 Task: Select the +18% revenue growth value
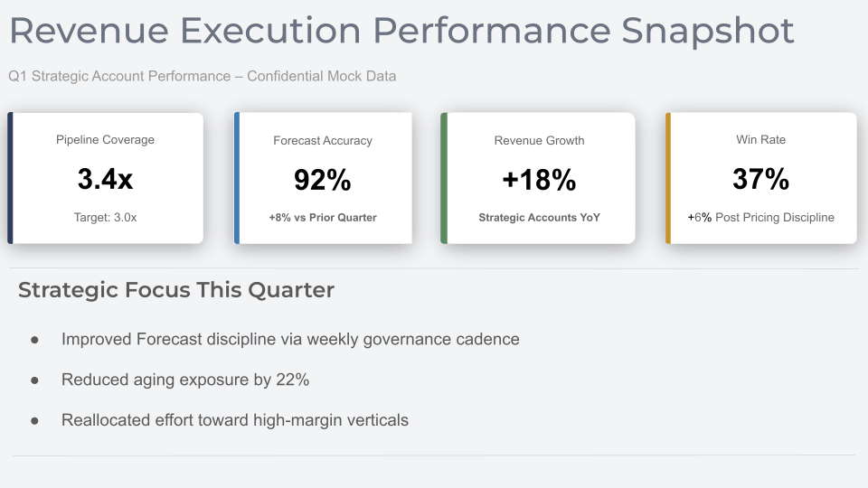tap(539, 181)
